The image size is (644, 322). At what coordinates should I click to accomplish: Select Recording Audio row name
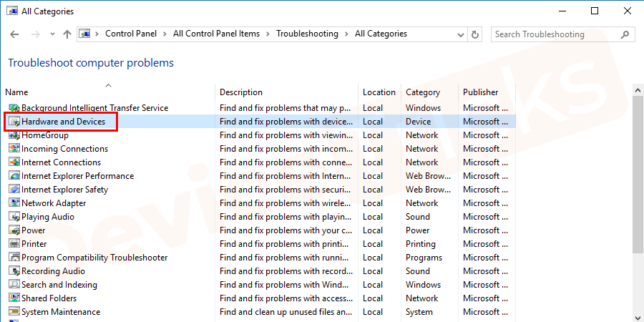[x=54, y=271]
